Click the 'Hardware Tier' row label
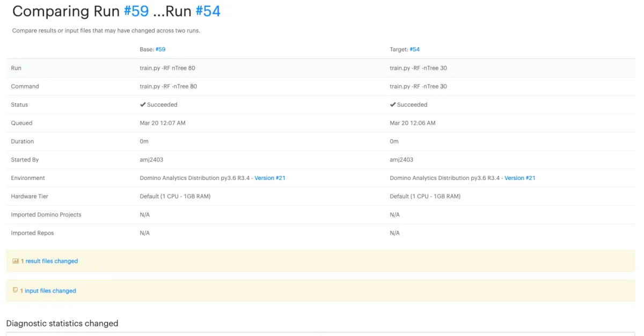 click(x=30, y=196)
